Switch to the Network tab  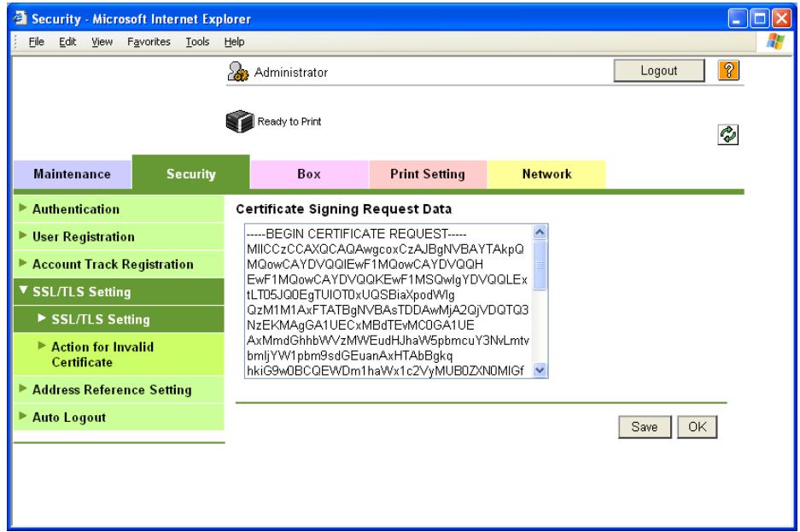(x=546, y=174)
